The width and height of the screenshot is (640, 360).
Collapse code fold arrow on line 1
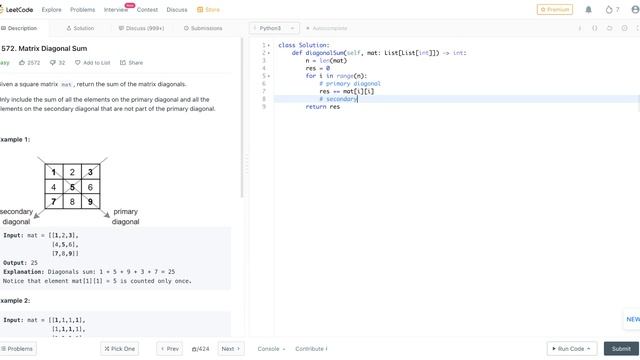pyautogui.click(x=268, y=45)
